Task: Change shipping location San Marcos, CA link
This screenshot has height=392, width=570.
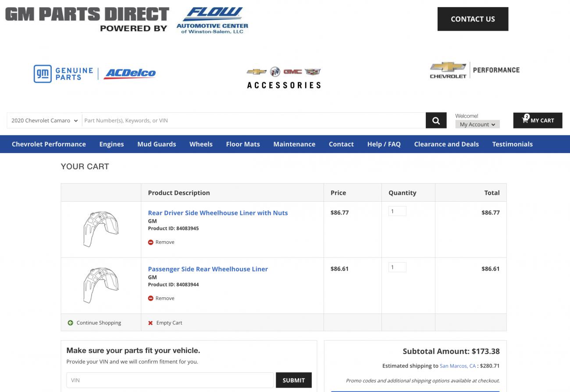Action: click(457, 366)
